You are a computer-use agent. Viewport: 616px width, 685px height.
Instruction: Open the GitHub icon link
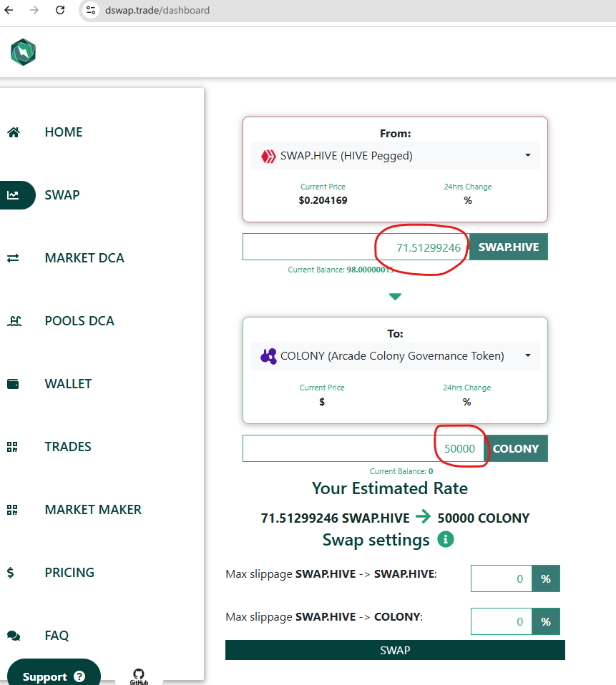pyautogui.click(x=139, y=676)
